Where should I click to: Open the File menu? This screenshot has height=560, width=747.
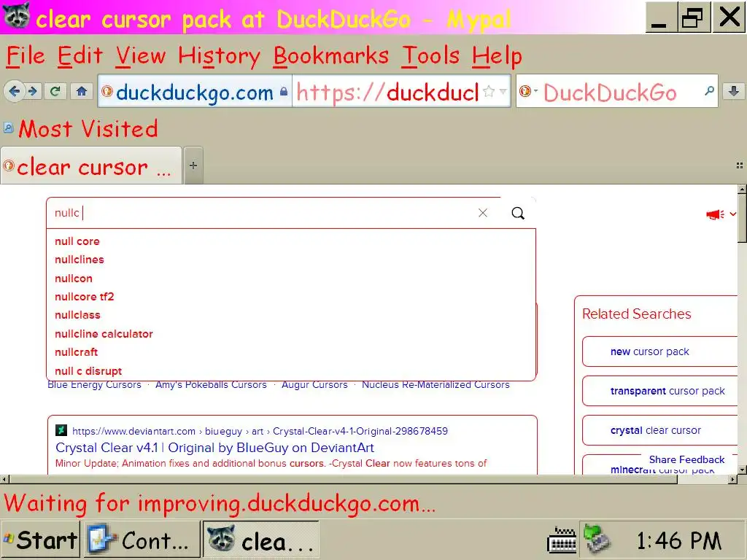click(x=26, y=55)
